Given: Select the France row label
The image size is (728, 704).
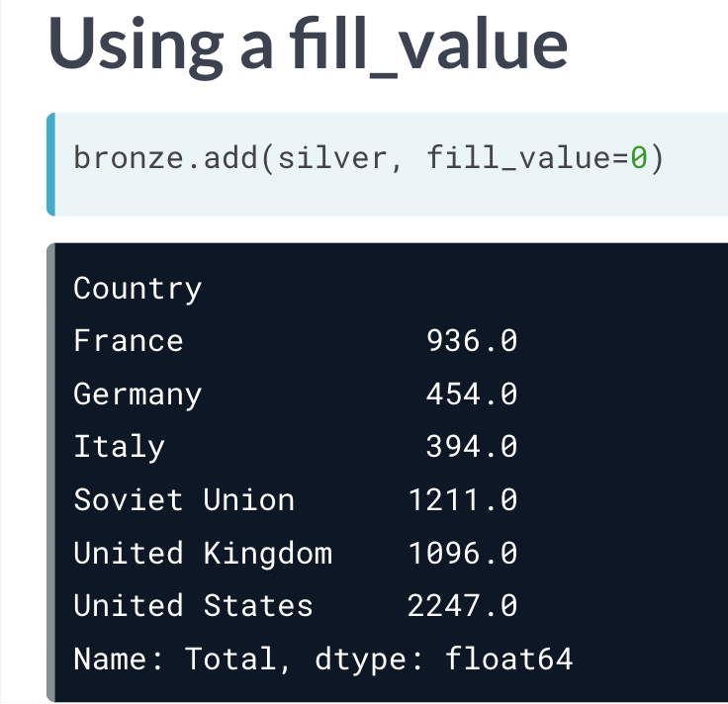Looking at the screenshot, I should click(129, 342).
